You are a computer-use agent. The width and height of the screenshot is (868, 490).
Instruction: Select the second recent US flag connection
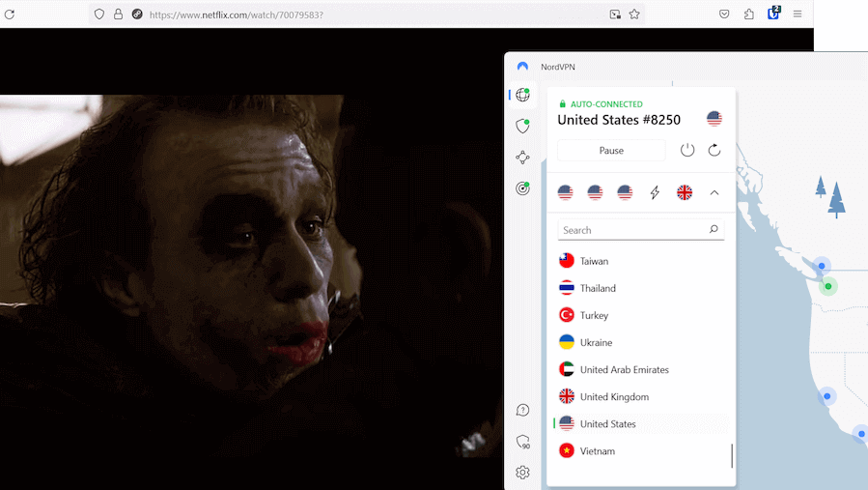pos(595,192)
